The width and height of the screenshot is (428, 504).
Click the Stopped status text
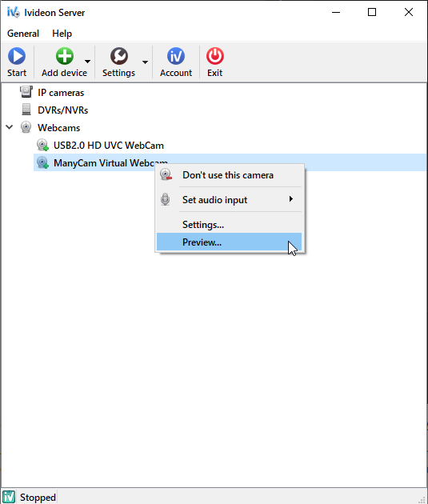click(38, 498)
